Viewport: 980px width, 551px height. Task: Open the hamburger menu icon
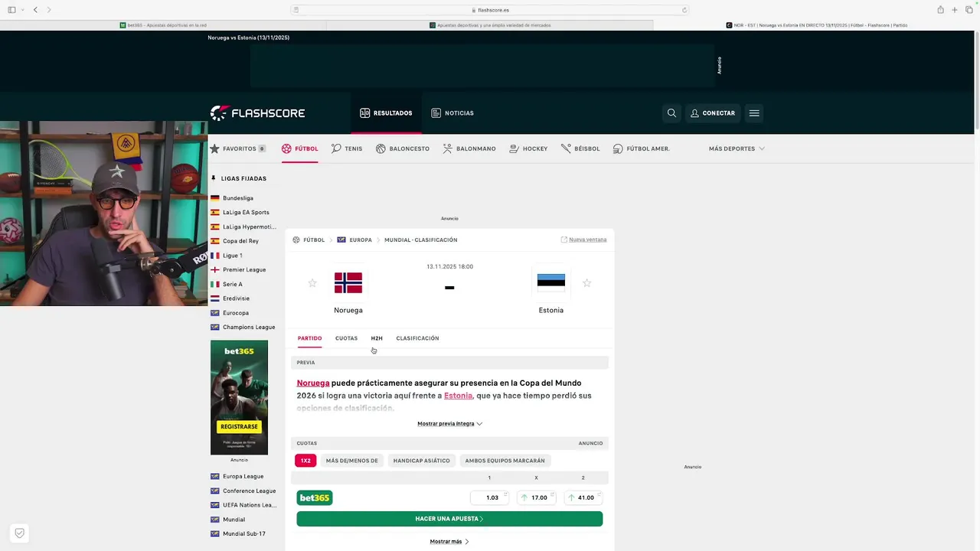pos(754,113)
